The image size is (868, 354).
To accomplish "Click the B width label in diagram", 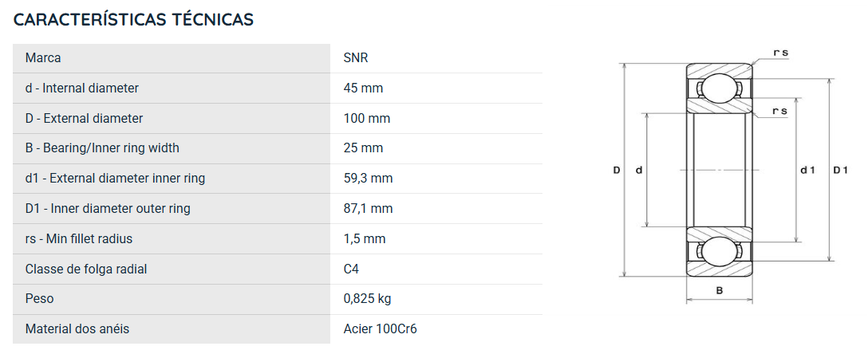I will (719, 290).
